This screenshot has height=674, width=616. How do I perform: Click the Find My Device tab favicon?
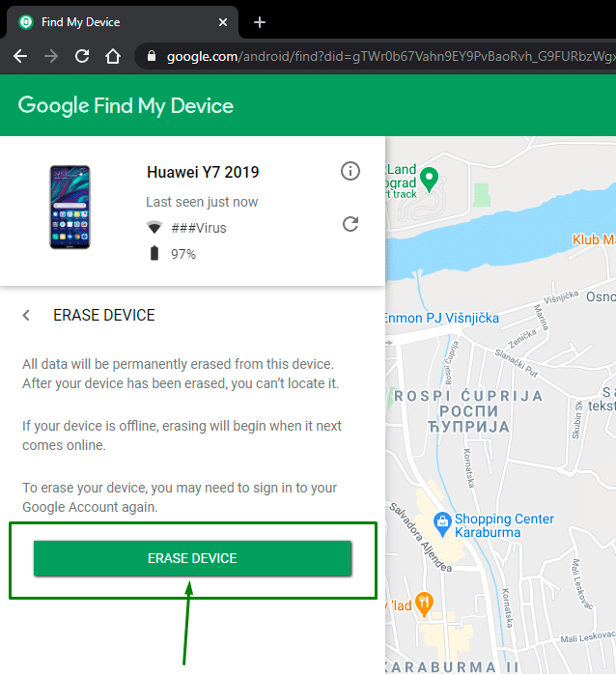click(x=26, y=22)
